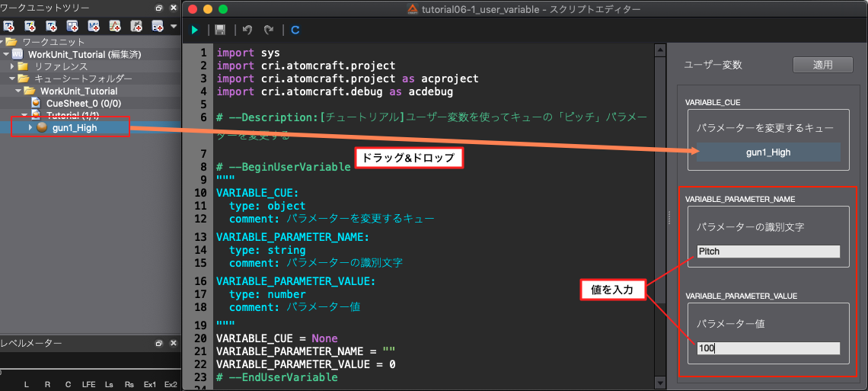Screen dimensions: 868x391
Task: Click the '# --BeginUserVariable' comment line
Action: click(x=283, y=167)
